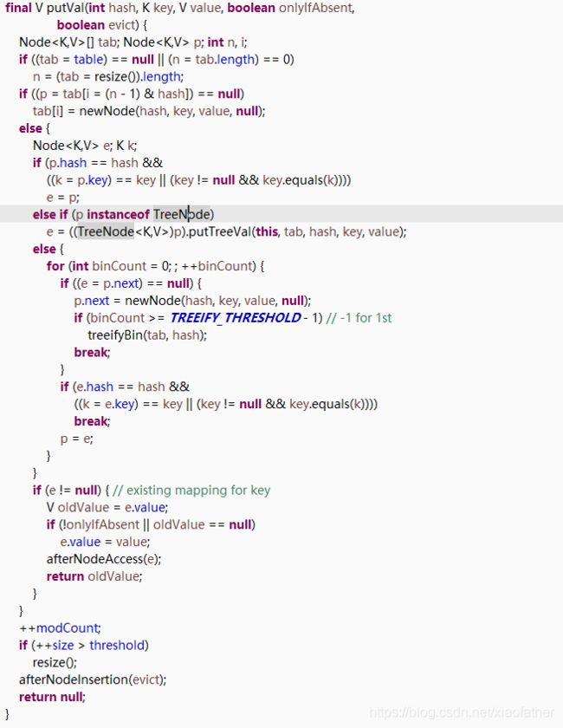Click the 'return oldValue' statement
Viewport: 563px width, 728px height.
tap(94, 576)
